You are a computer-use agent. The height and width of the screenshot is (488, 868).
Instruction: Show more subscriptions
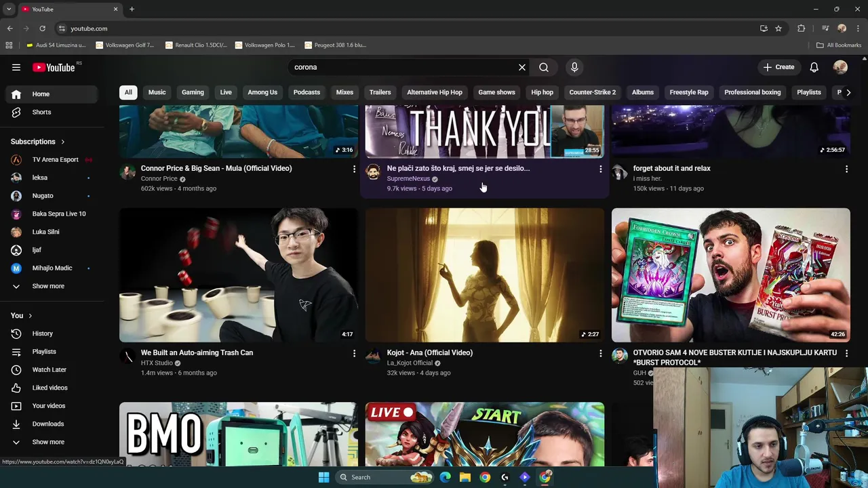52,286
